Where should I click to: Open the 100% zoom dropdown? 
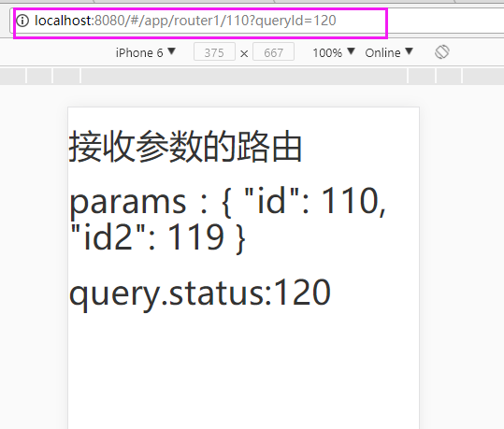334,52
